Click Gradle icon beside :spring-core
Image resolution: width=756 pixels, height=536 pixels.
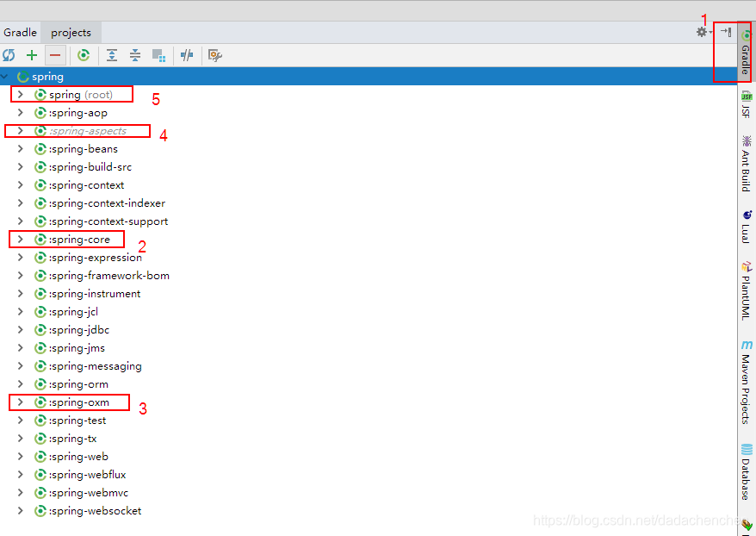tap(40, 240)
